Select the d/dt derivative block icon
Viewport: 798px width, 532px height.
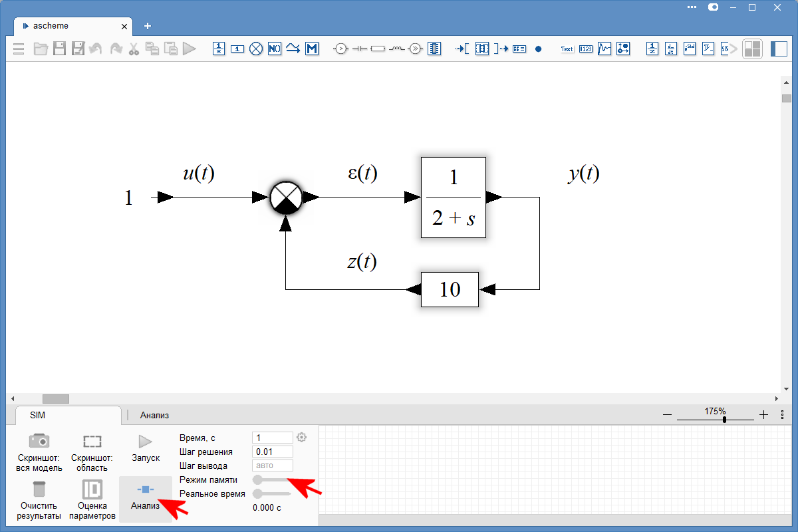tap(671, 49)
